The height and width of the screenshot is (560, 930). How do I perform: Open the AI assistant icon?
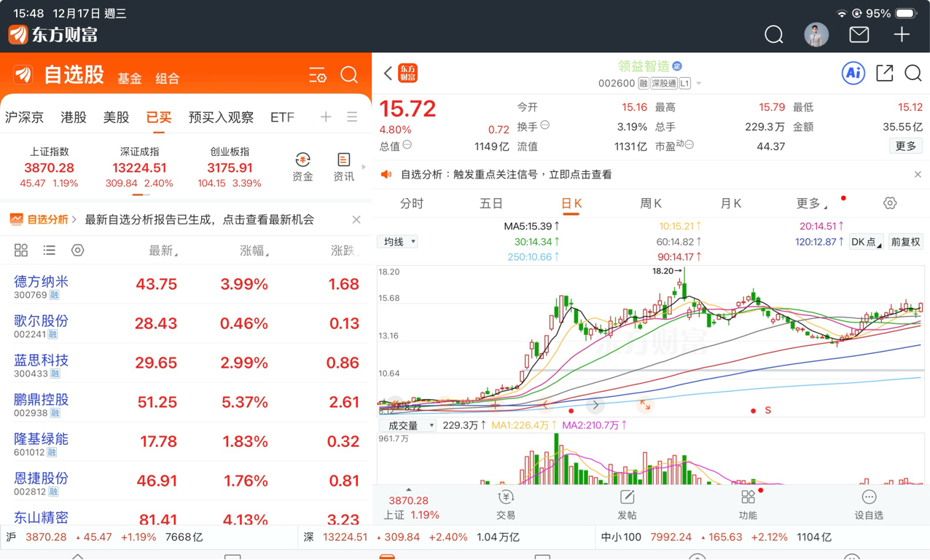click(853, 73)
